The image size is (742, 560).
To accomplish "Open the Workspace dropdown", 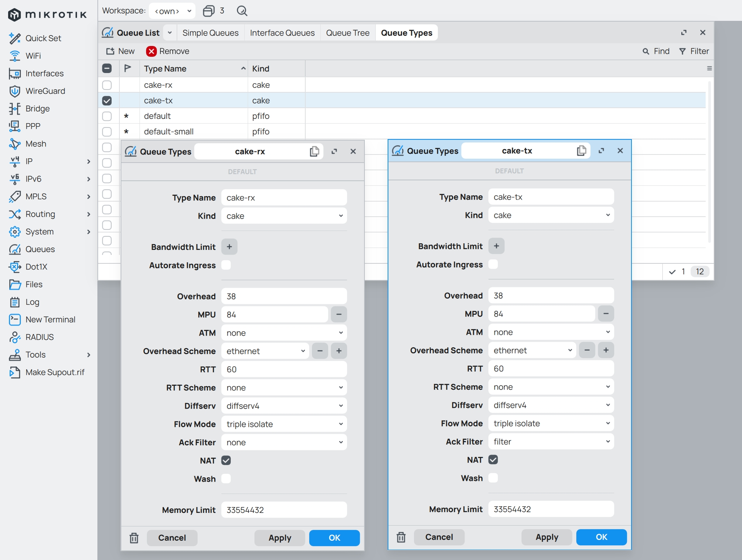I will click(x=172, y=11).
